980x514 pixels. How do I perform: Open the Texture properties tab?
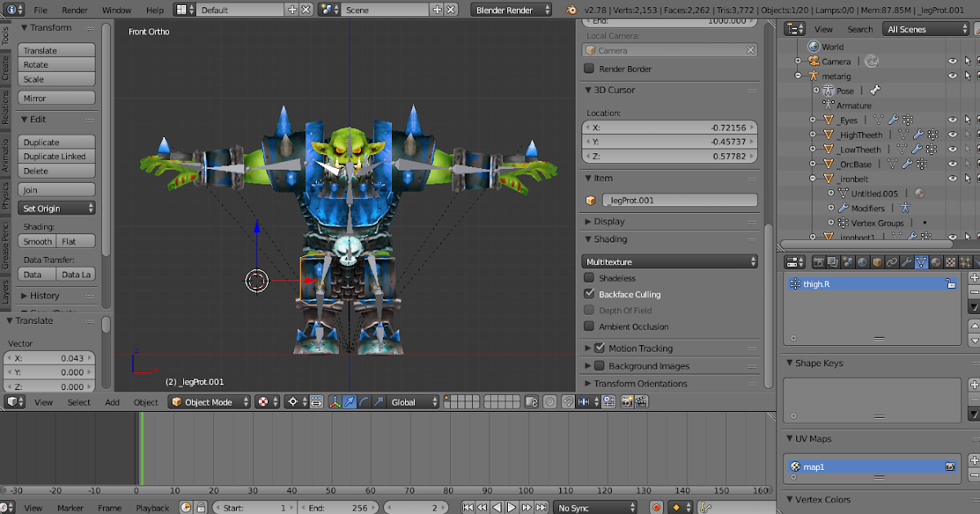[x=951, y=262]
